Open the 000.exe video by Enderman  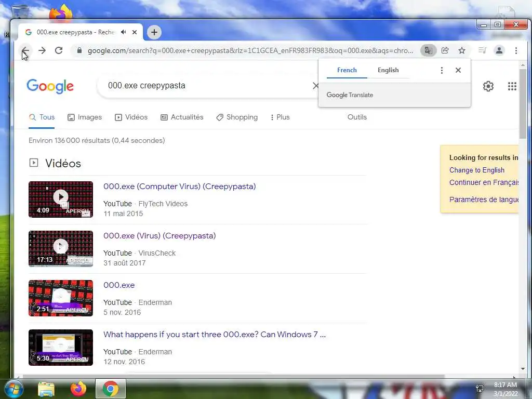[x=119, y=285]
